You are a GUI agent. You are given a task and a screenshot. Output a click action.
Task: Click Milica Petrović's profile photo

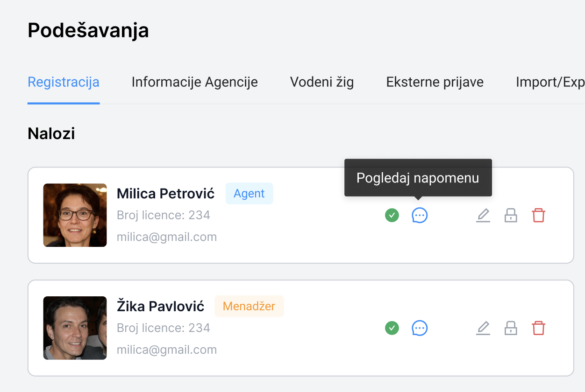click(75, 215)
